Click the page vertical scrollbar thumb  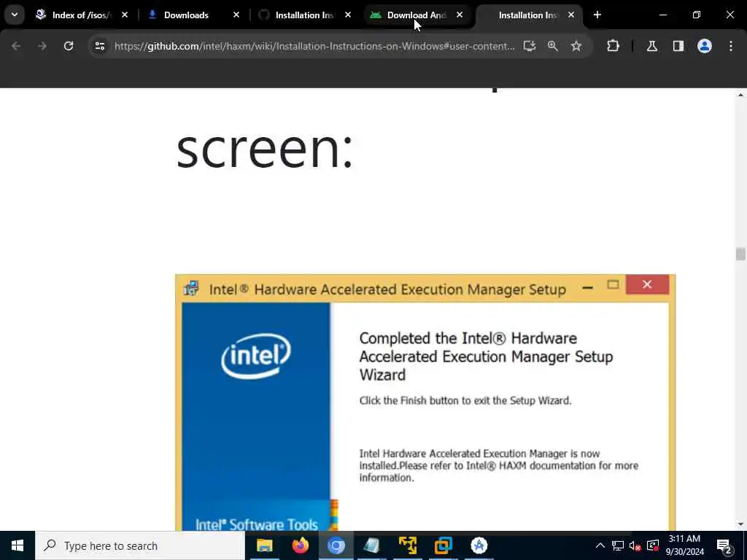pyautogui.click(x=740, y=254)
